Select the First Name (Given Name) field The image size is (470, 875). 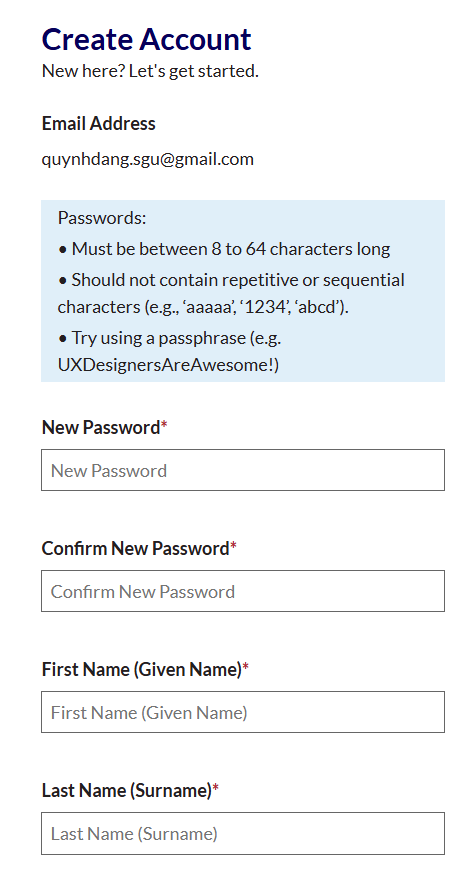coord(243,712)
